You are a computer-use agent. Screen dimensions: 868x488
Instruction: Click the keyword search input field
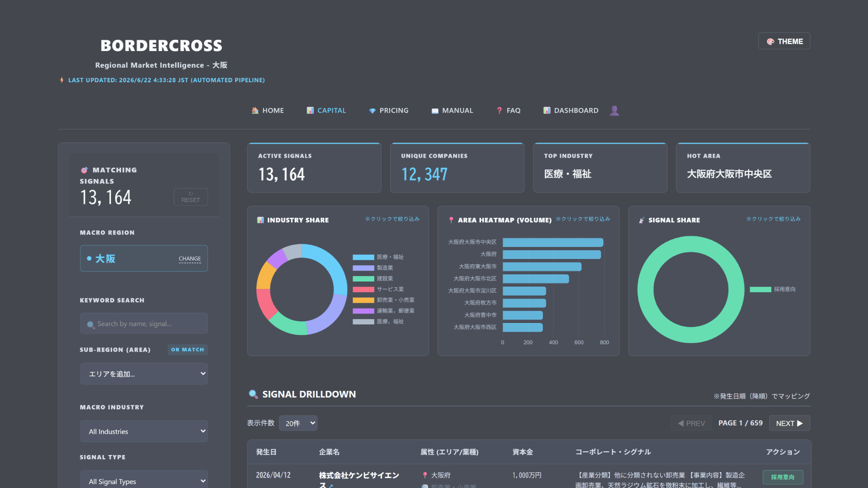pyautogui.click(x=144, y=324)
